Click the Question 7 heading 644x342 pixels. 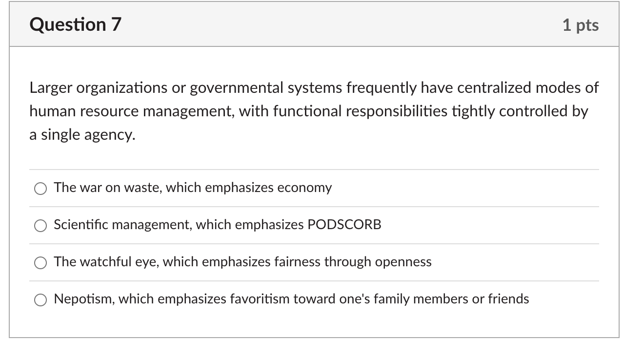(x=75, y=24)
